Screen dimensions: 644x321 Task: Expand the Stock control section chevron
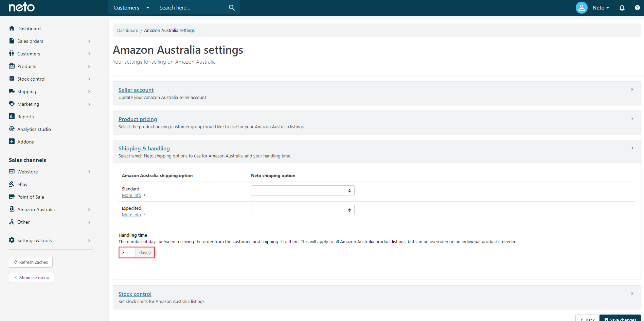tap(632, 294)
